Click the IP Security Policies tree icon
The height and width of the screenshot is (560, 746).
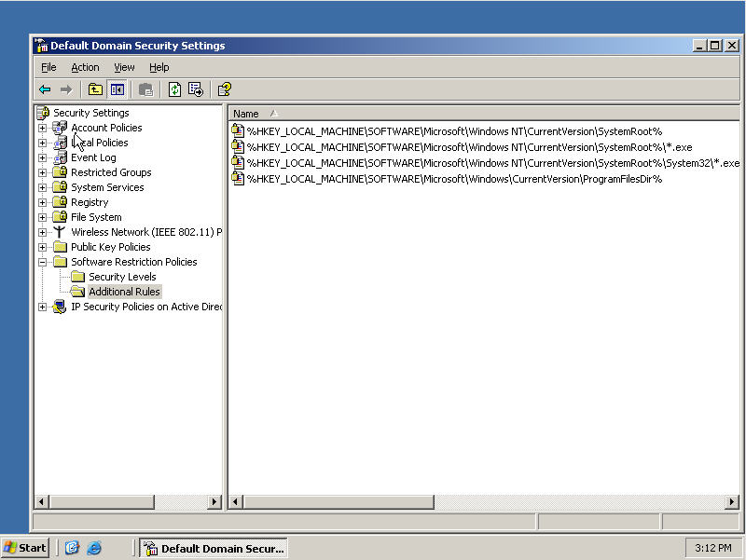(x=60, y=307)
